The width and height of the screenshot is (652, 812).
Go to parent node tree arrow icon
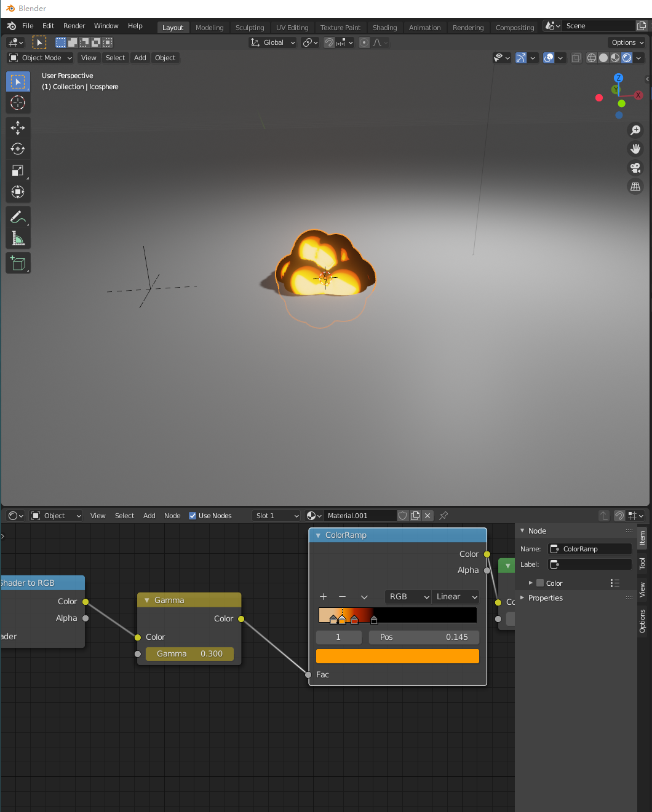[604, 516]
